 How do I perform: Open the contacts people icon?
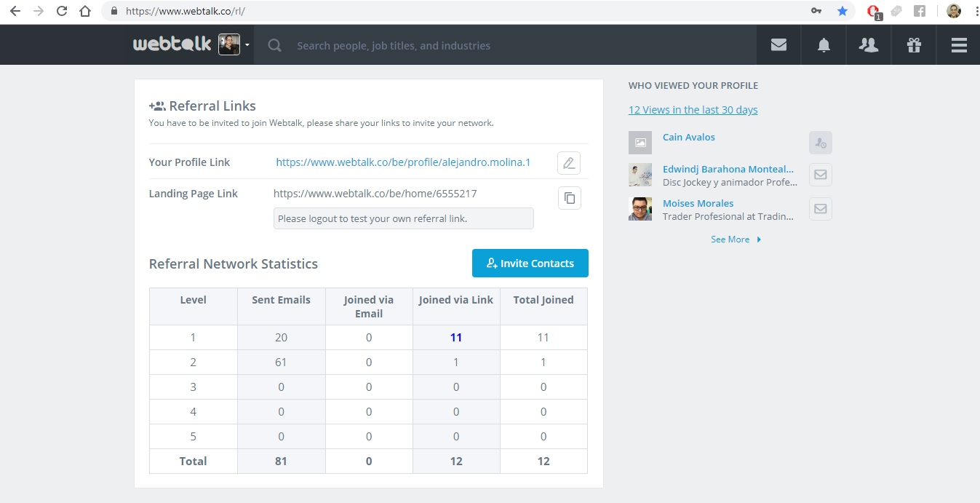[869, 44]
